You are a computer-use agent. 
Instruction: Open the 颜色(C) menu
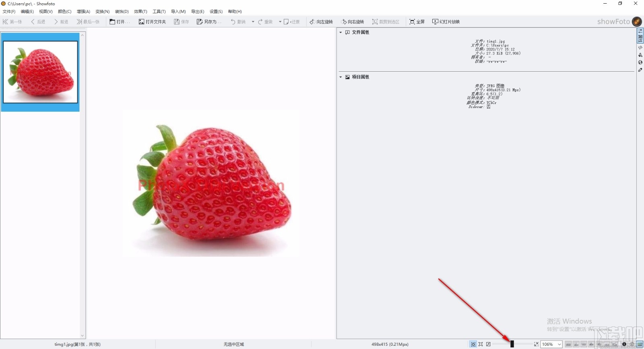point(65,11)
